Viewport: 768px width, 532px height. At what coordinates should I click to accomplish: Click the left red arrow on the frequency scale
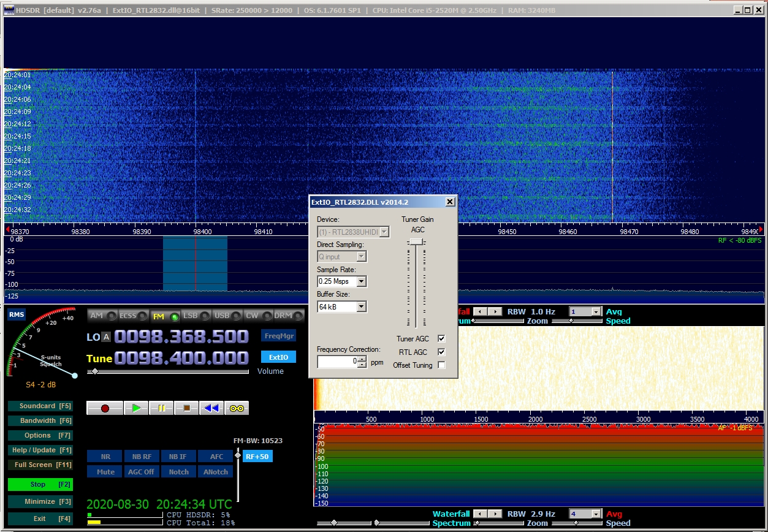tap(7, 230)
